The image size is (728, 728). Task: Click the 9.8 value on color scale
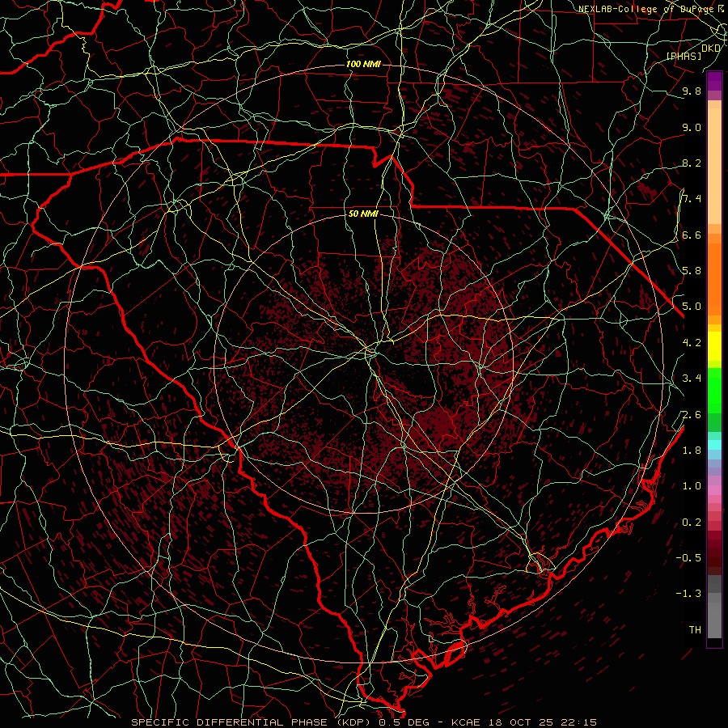pos(692,91)
